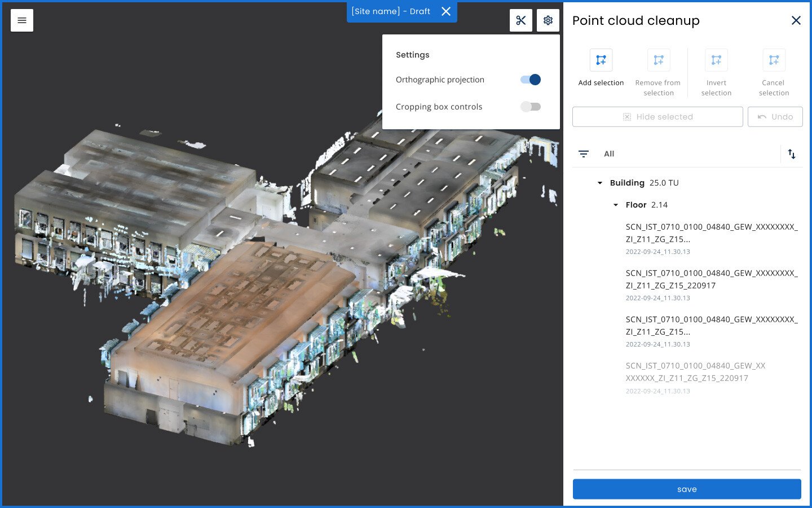This screenshot has width=812, height=508.
Task: Enable Cropping box controls
Action: click(530, 107)
